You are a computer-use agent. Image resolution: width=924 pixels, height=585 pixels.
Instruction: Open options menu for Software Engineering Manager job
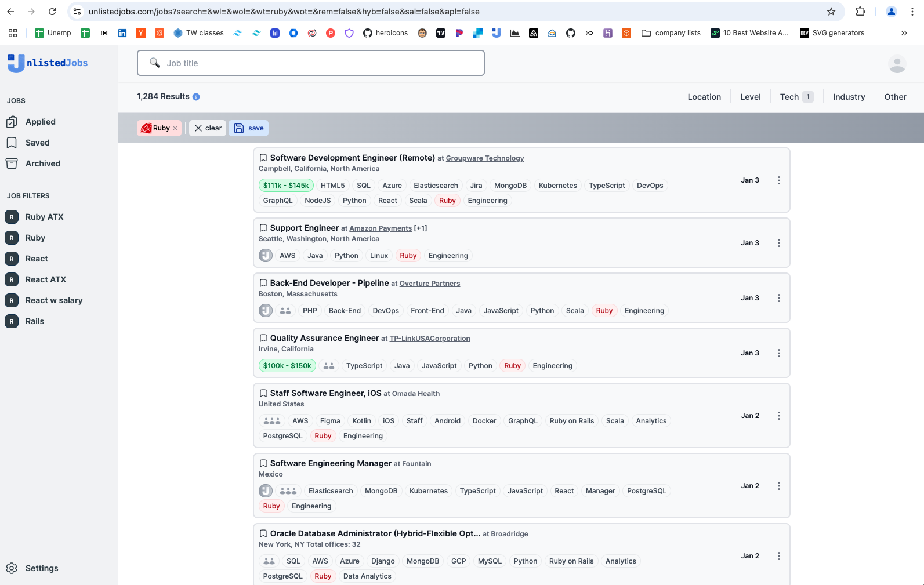[x=779, y=486]
